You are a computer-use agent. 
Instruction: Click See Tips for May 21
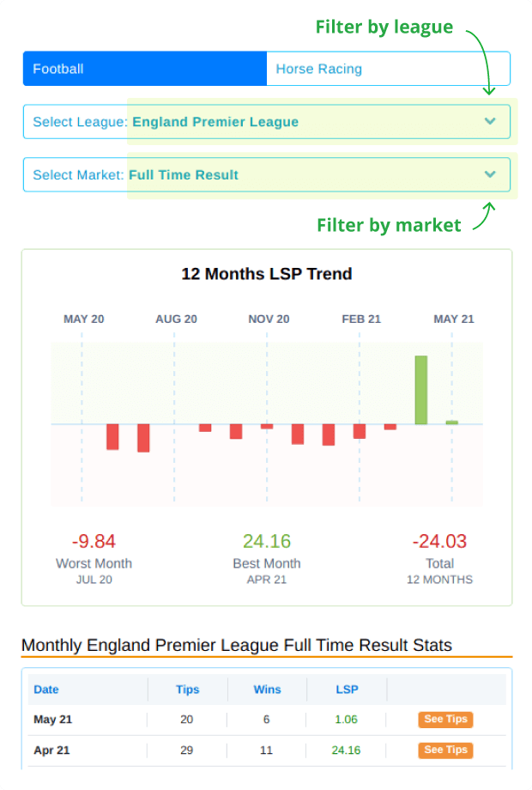pos(445,720)
